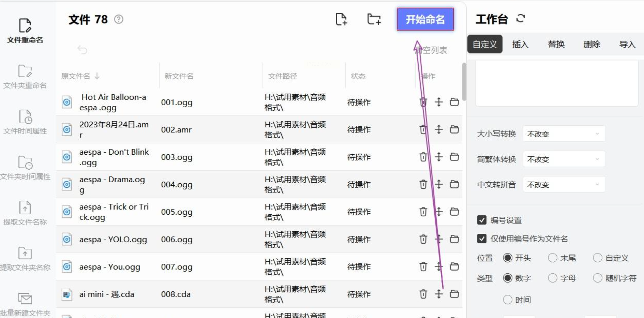Viewport: 644px width, 318px height.
Task: Click the workbench refresh icon
Action: [520, 19]
